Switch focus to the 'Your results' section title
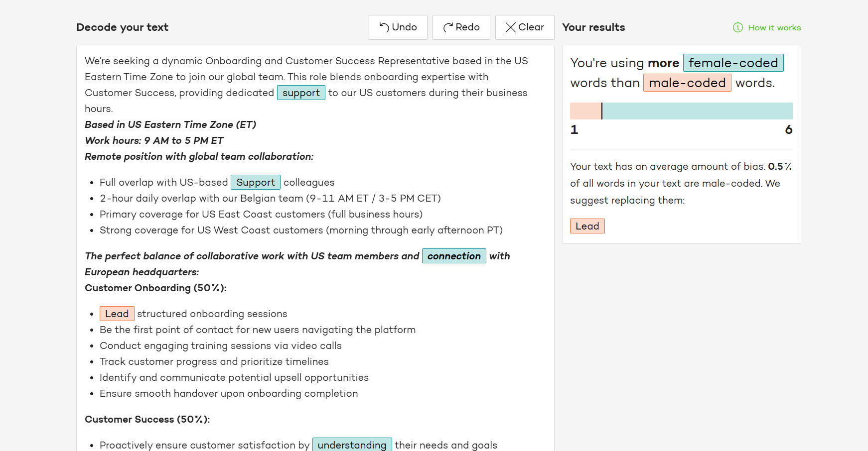This screenshot has width=868, height=451. [x=593, y=27]
